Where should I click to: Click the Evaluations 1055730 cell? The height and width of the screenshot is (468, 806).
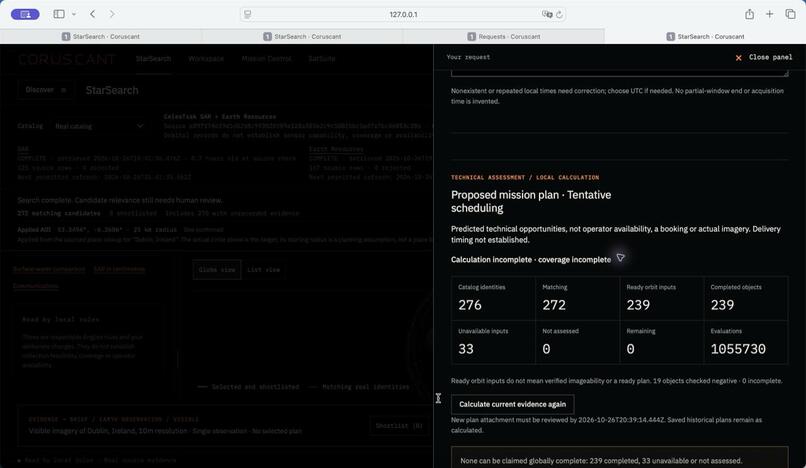click(746, 343)
